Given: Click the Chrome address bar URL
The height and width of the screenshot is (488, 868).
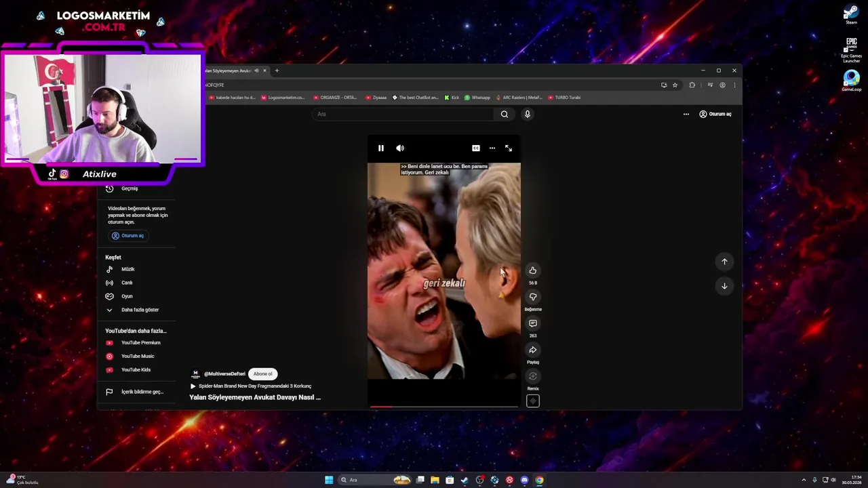Looking at the screenshot, I should (215, 85).
